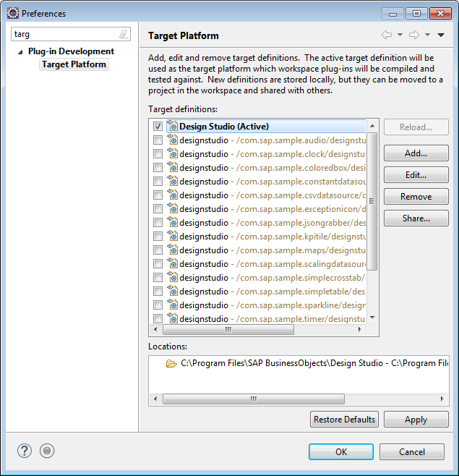
Task: Check the com.sap.sample.jsongrabber target checkbox
Action: tap(158, 223)
